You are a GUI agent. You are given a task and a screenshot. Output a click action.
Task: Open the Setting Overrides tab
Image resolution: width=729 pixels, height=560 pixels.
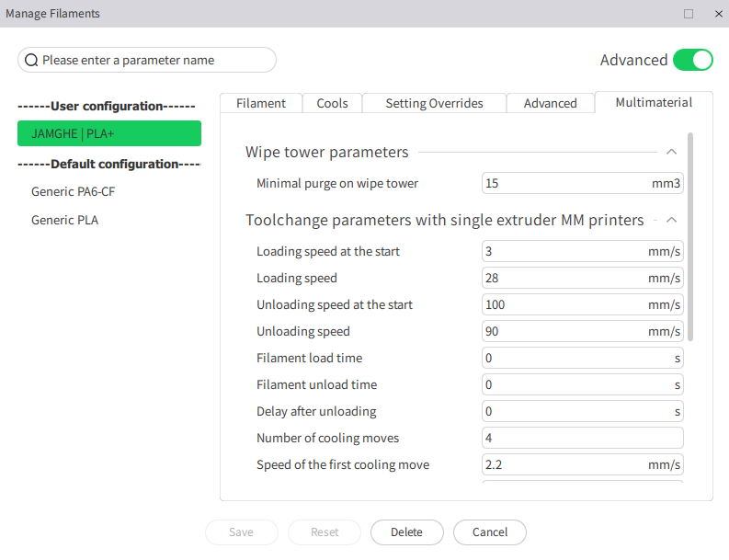434,103
